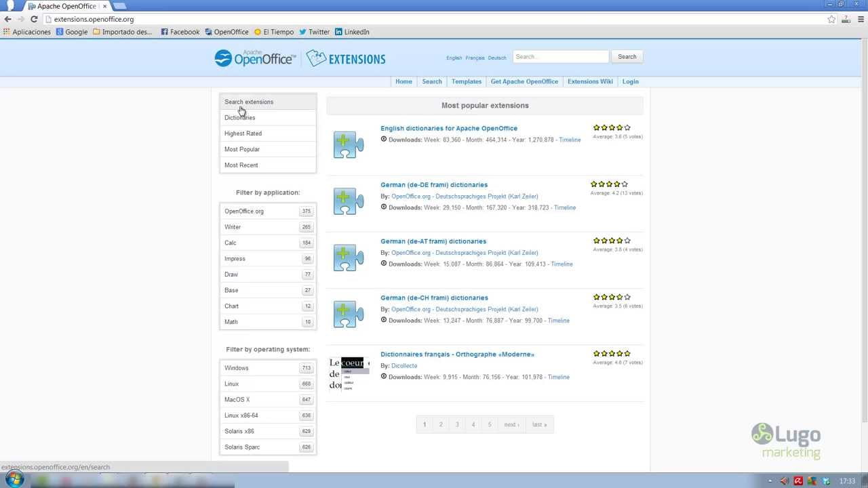Filter by Windows operating system
This screenshot has height=488, width=868.
268,368
